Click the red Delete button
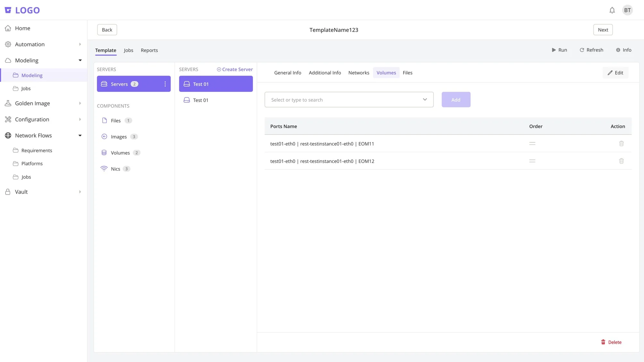 pos(611,342)
